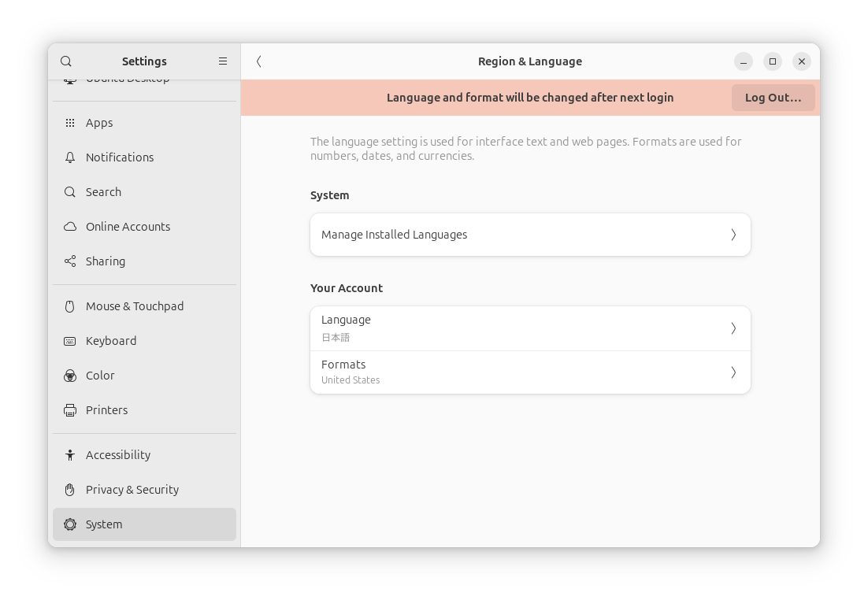Expand chevron on the Language row
868x600 pixels.
pos(733,329)
